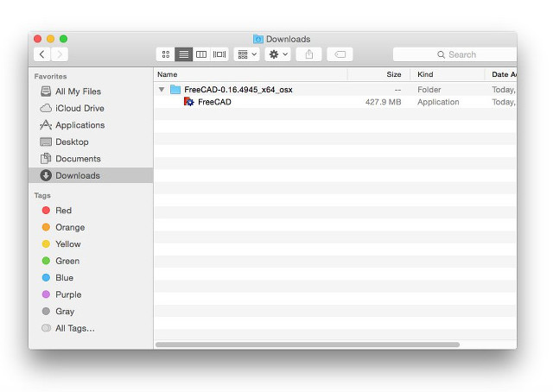This screenshot has height=392, width=553.
Task: Click the Folder kind cell
Action: 429,90
